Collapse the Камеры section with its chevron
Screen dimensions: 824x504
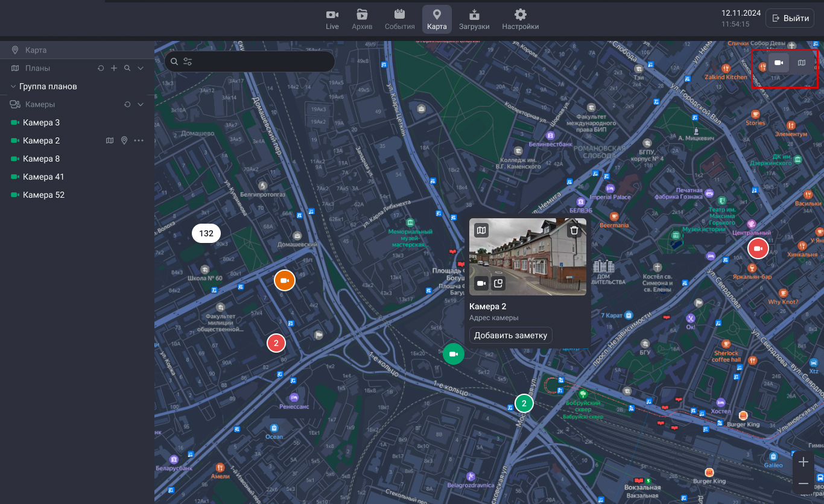pos(141,105)
